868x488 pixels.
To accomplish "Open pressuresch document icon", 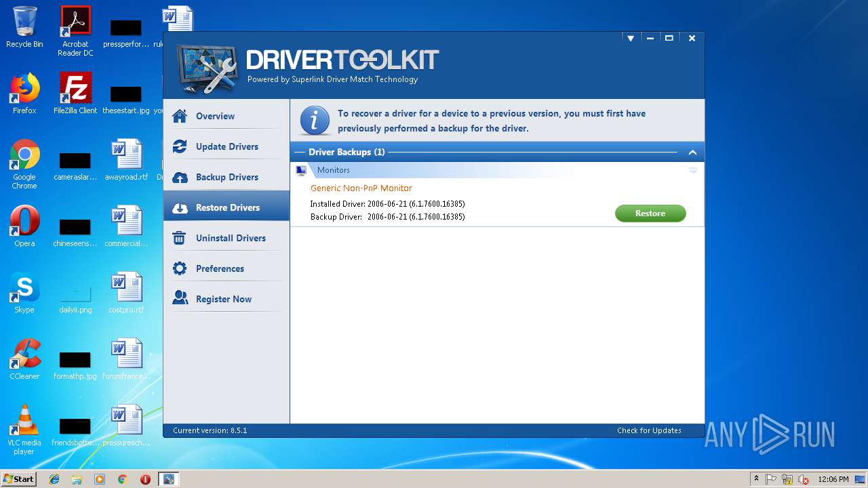I will tap(126, 425).
